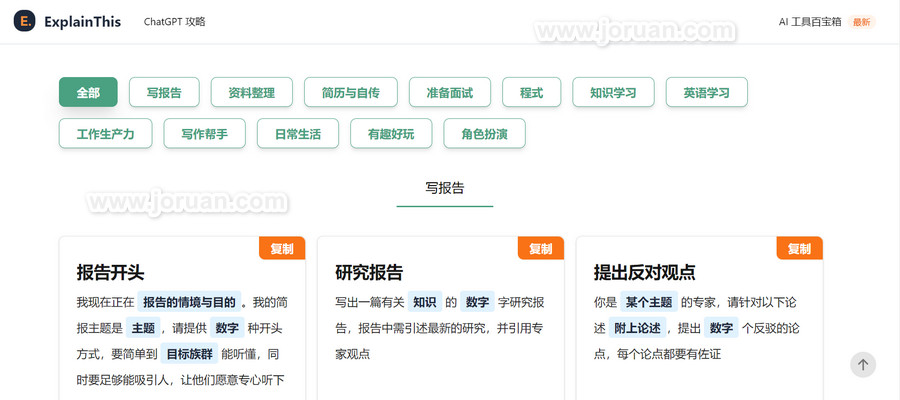Choose the 程式 category tag
The width and height of the screenshot is (900, 400).
[531, 92]
